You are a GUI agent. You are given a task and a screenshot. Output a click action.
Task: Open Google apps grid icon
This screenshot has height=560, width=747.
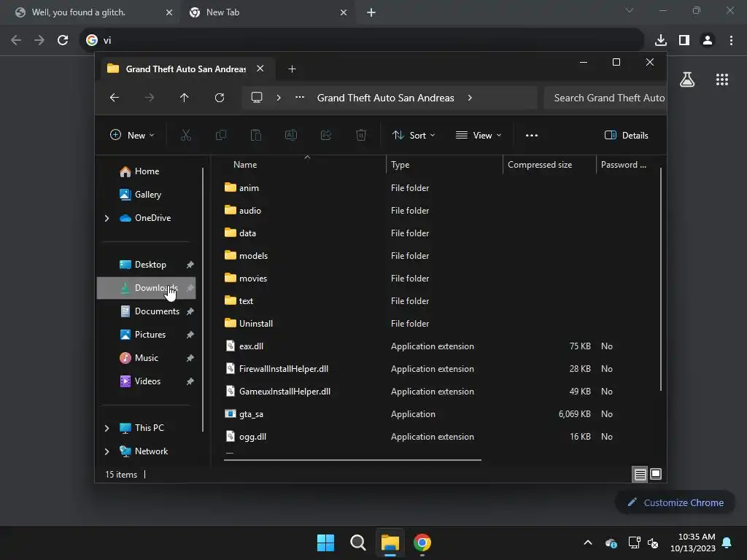point(722,79)
